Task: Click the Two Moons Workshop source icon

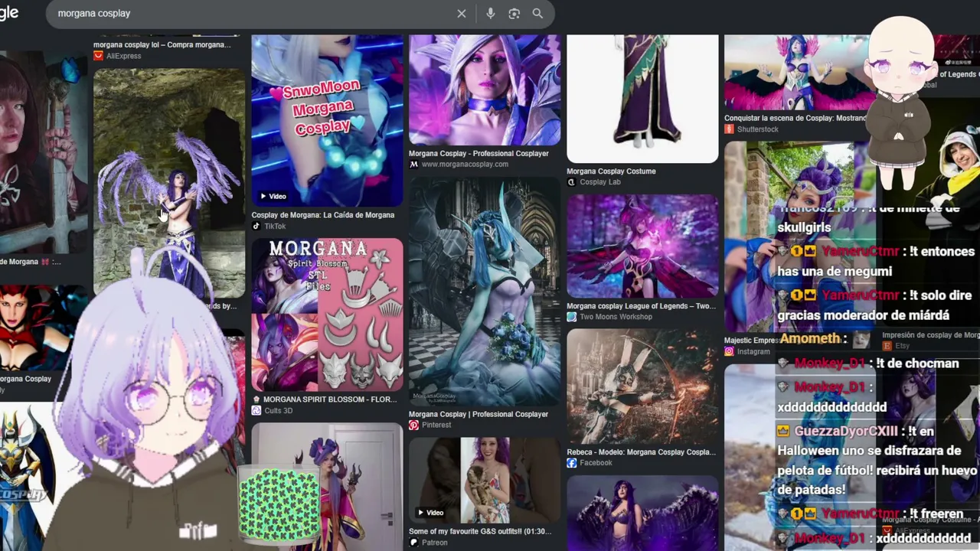Action: point(571,317)
